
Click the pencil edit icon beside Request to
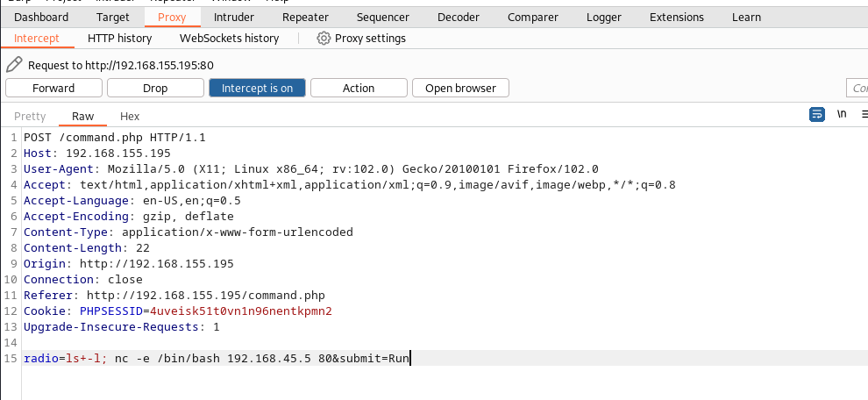(x=14, y=65)
